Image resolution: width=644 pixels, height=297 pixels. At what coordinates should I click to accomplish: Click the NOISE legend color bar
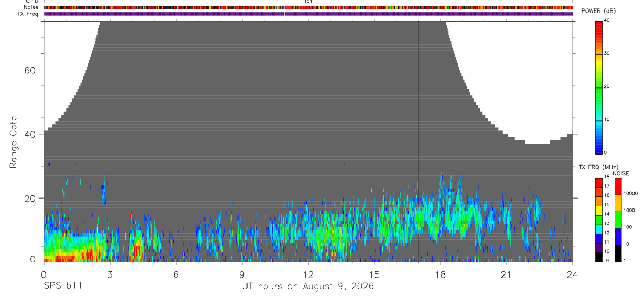[618, 220]
